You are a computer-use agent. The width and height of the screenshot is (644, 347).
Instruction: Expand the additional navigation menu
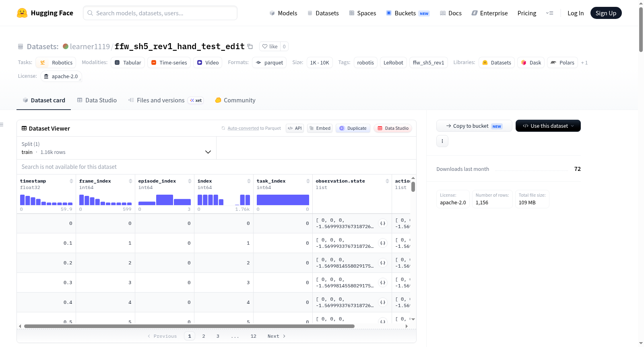[549, 13]
